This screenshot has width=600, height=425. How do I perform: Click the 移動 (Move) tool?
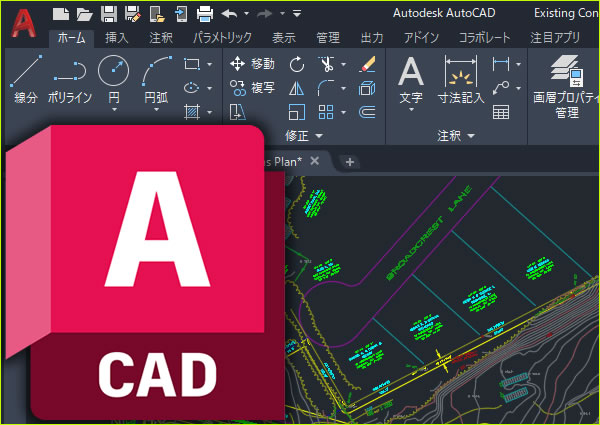[x=252, y=64]
